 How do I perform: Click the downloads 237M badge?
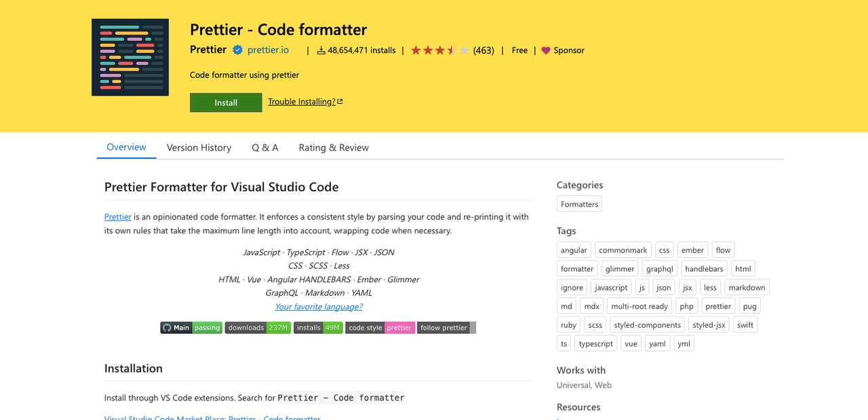258,328
